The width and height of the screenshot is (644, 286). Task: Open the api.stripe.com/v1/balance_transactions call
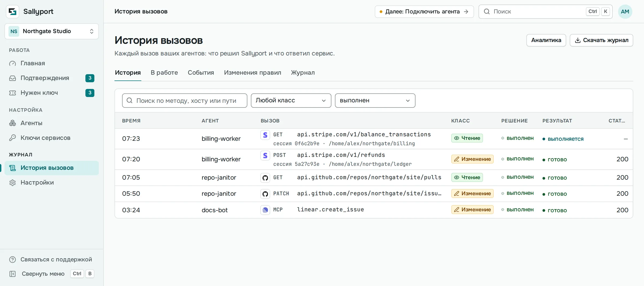(364, 135)
